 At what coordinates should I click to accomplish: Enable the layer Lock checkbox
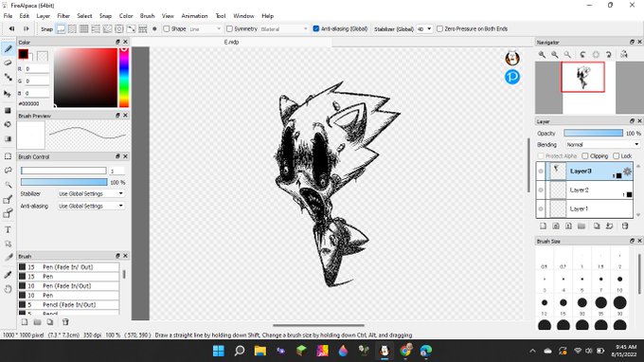pyautogui.click(x=617, y=155)
